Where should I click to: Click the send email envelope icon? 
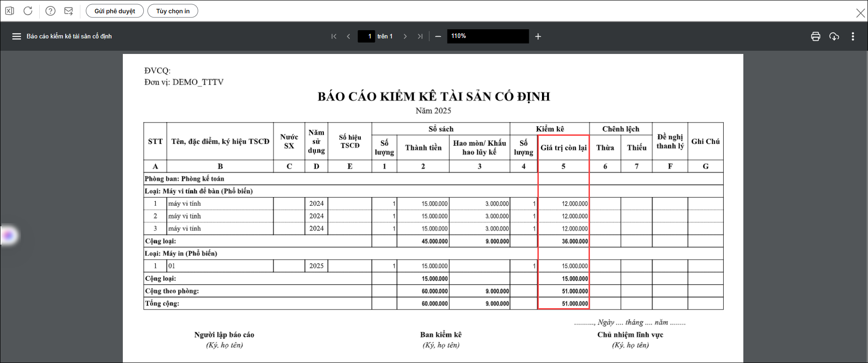click(x=68, y=11)
